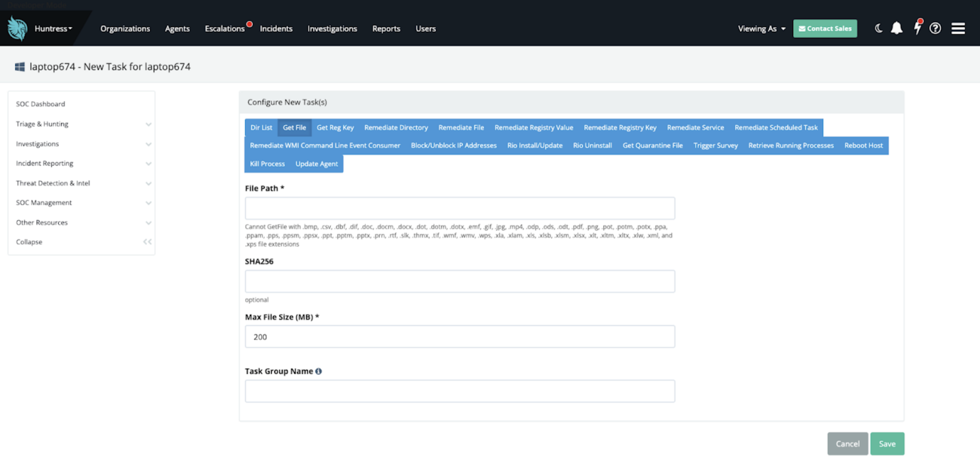Select the Remediate Service tab

tap(695, 127)
